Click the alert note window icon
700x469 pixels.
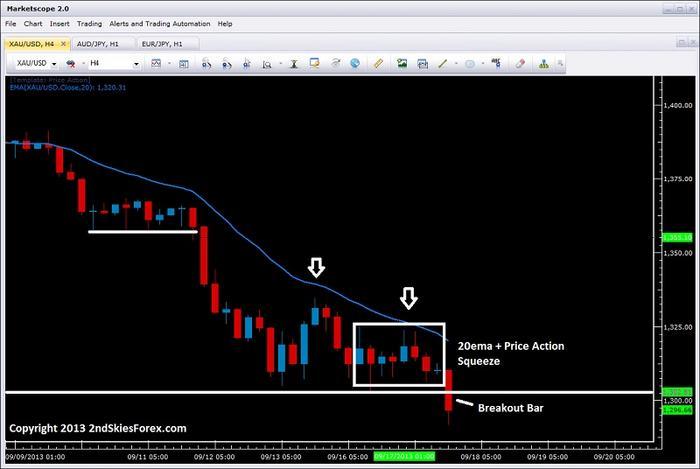pyautogui.click(x=314, y=63)
